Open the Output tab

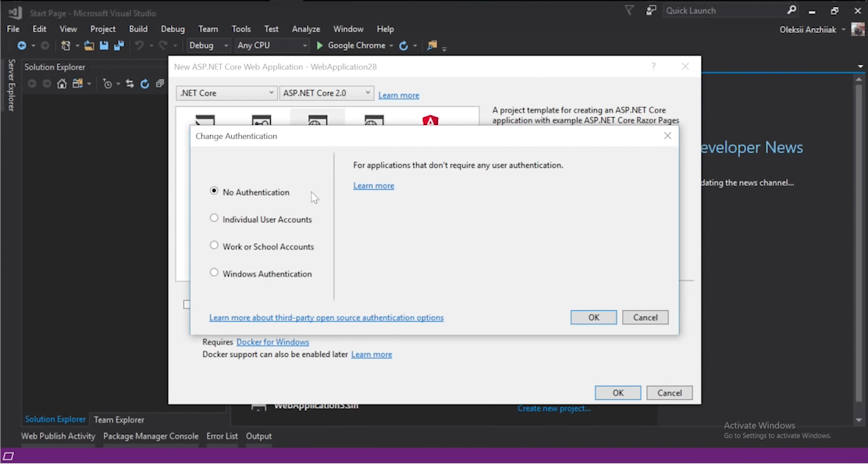(x=258, y=436)
